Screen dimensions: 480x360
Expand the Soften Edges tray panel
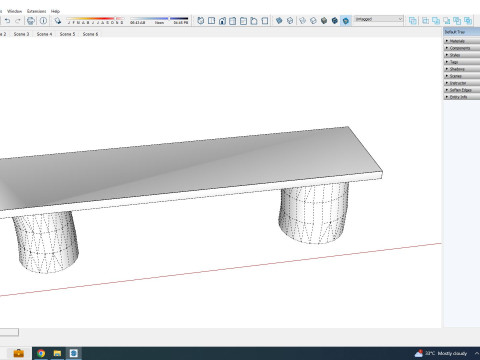[x=462, y=90]
